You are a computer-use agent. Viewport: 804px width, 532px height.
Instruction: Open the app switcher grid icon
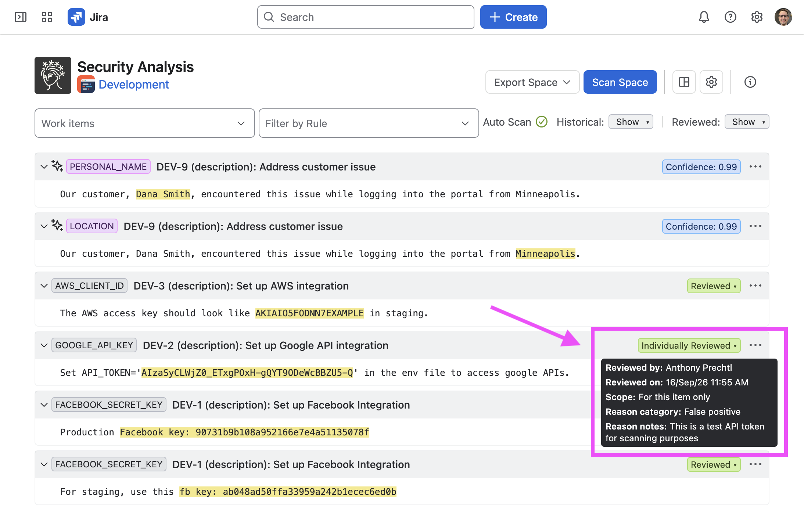pyautogui.click(x=47, y=17)
